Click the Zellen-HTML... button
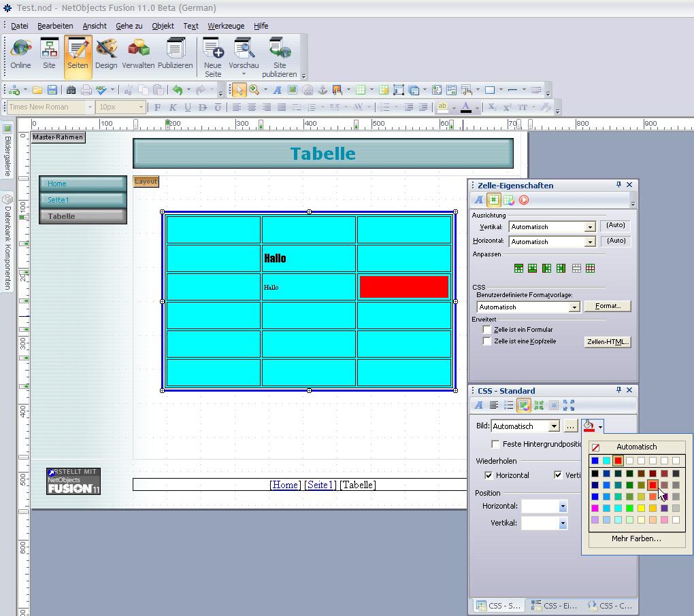 608,342
